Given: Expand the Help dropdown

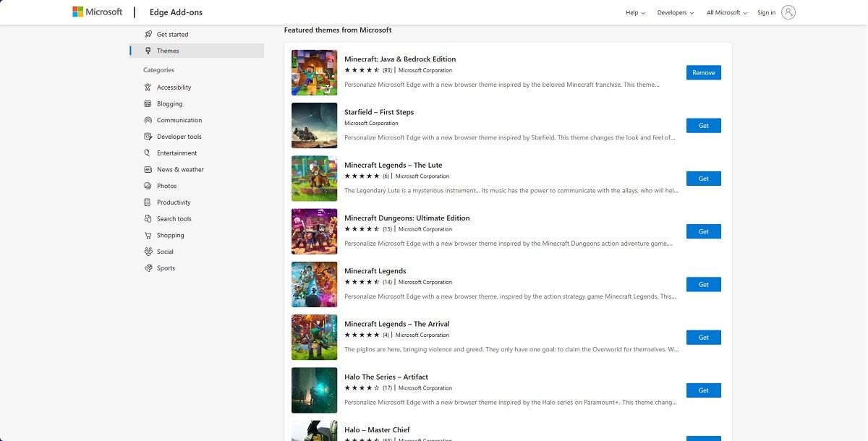Looking at the screenshot, I should click(634, 12).
